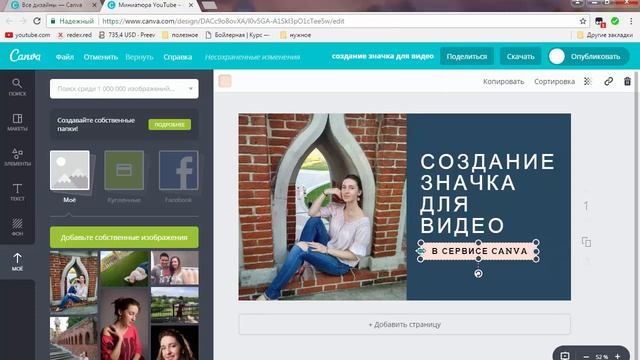Select the 'СОЗДАНИЕ ЗНАЧКА ДЛЯ ВИДЕО' heading
640x360 pixels.
coord(487,193)
